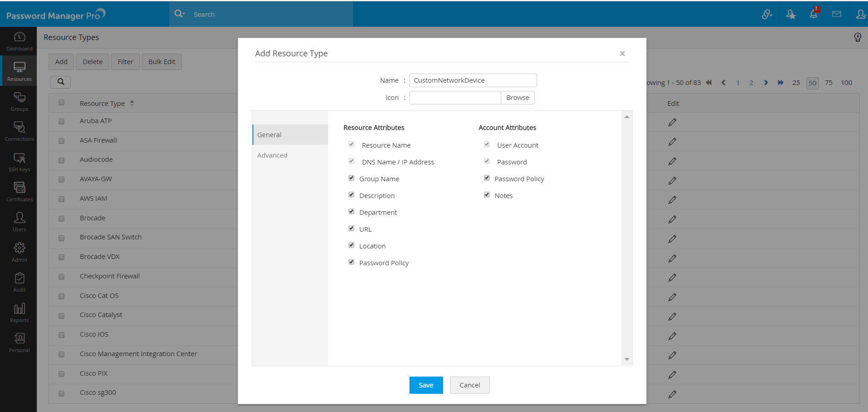The image size is (868, 412).
Task: Show 25 rows per page
Action: 796,83
